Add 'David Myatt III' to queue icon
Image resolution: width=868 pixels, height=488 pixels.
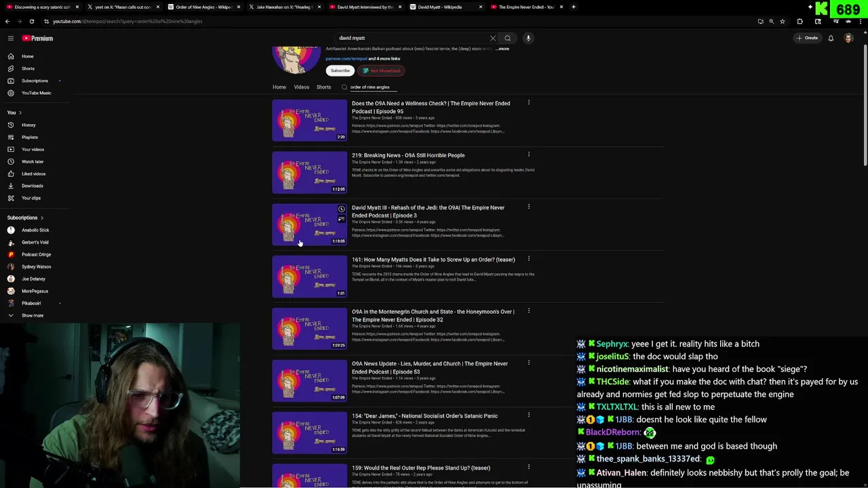click(341, 219)
